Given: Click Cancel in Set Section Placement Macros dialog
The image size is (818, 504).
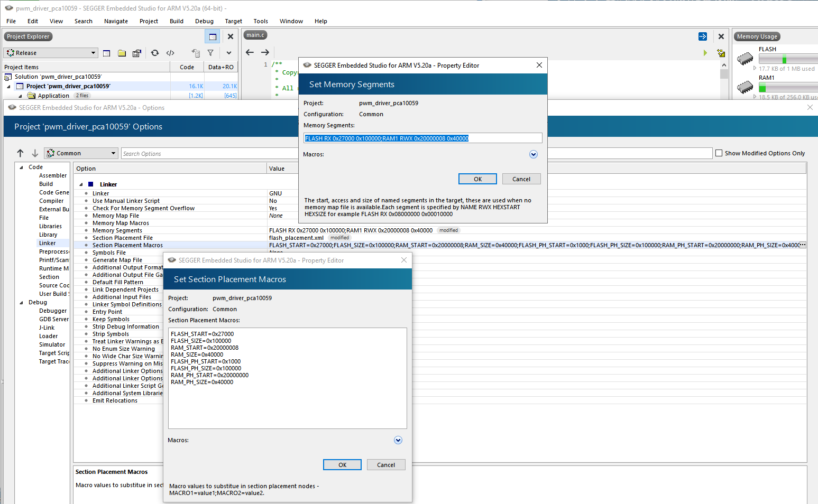Looking at the screenshot, I should click(386, 465).
